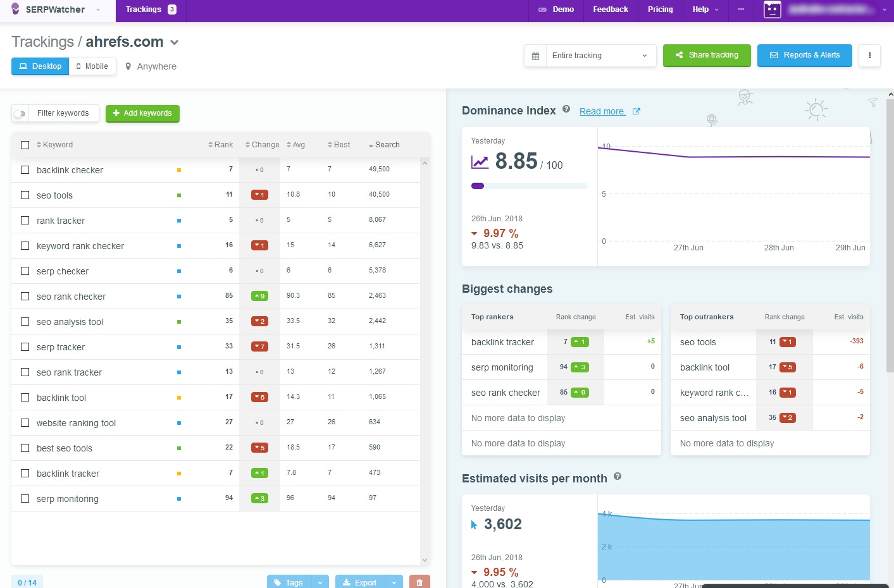
Task: Expand the ahrefs.com tracking chevron
Action: point(175,42)
